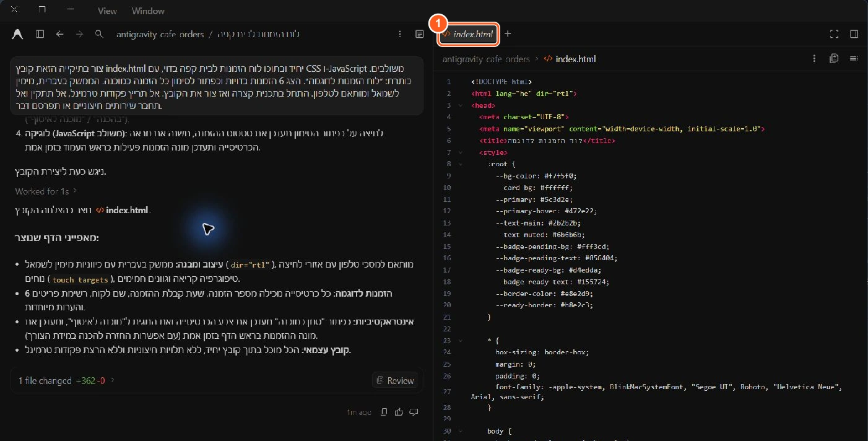
Task: Open search with the magnifier icon
Action: (99, 34)
